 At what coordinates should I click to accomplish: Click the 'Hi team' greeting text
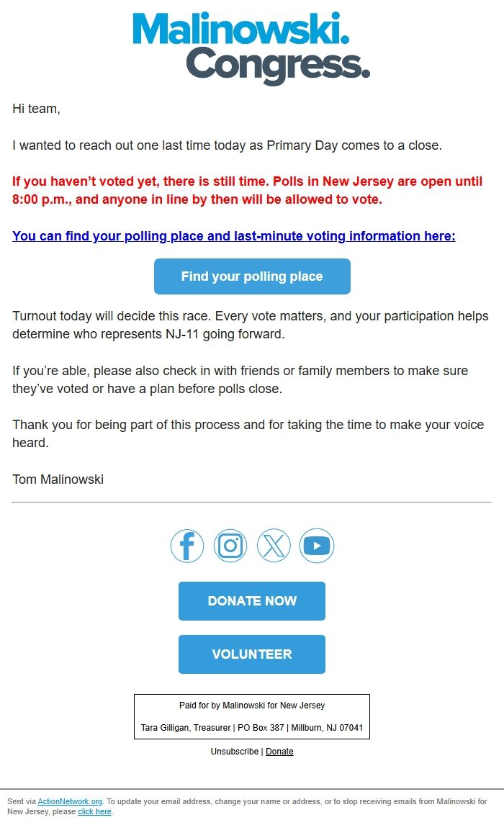click(32, 108)
